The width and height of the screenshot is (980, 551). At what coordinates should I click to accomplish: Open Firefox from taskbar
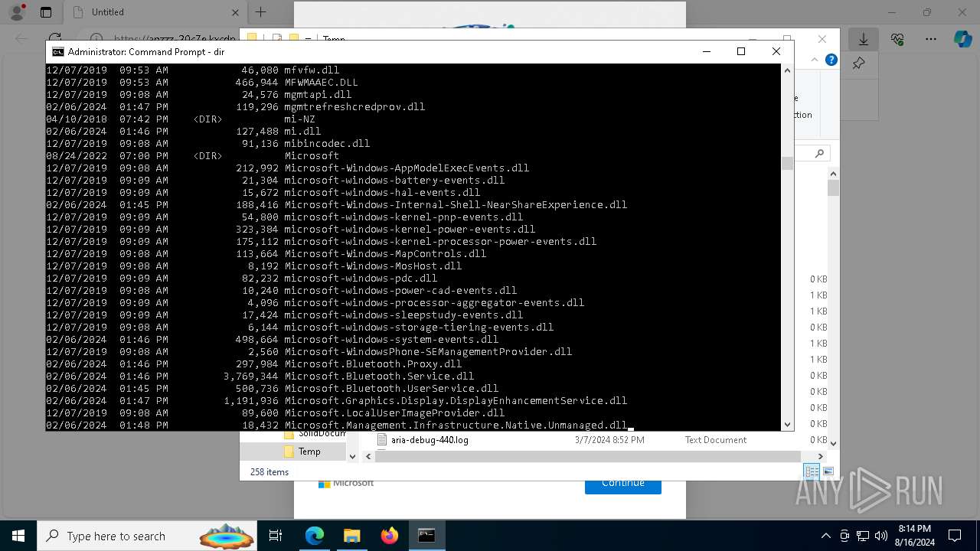390,536
